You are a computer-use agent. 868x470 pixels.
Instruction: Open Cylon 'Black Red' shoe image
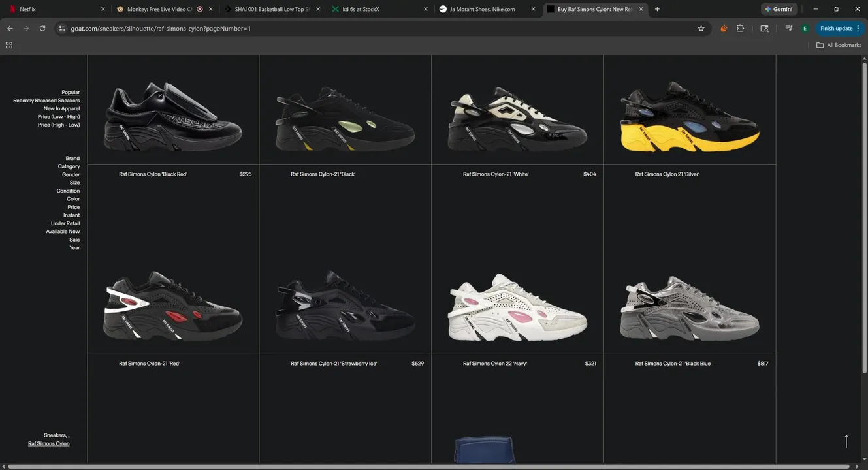tap(173, 116)
